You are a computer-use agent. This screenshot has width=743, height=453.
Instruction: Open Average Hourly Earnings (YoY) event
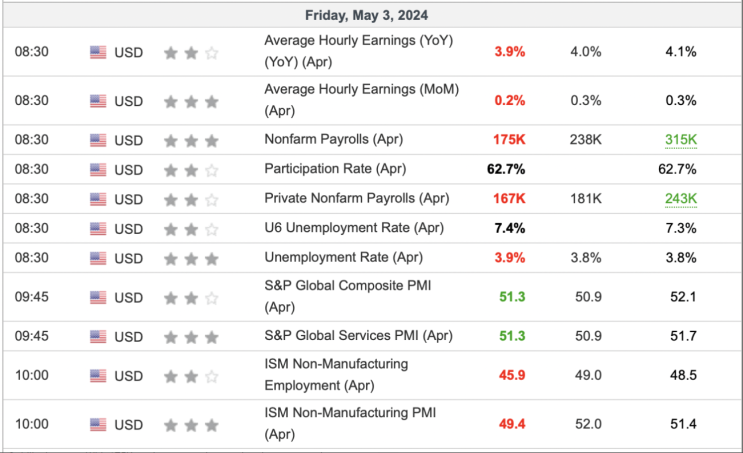pyautogui.click(x=359, y=51)
